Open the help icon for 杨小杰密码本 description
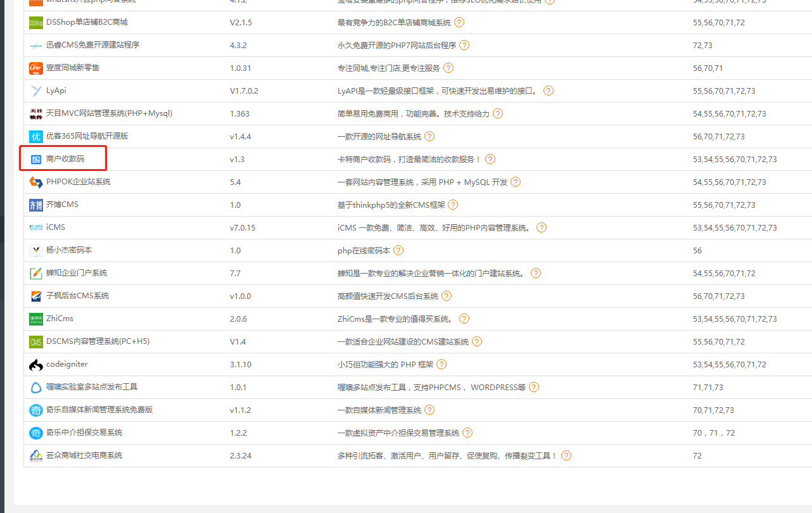The width and height of the screenshot is (812, 513). 398,250
